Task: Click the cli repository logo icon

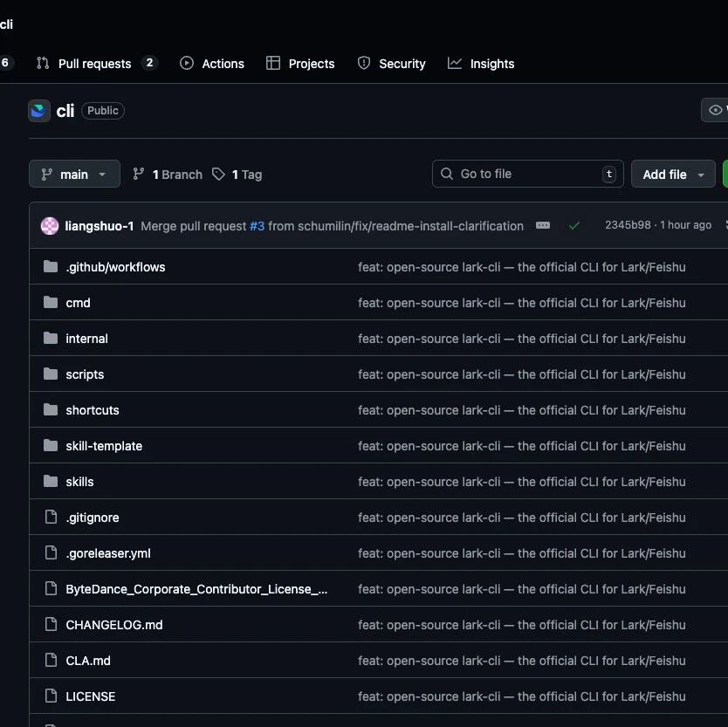Action: (39, 111)
